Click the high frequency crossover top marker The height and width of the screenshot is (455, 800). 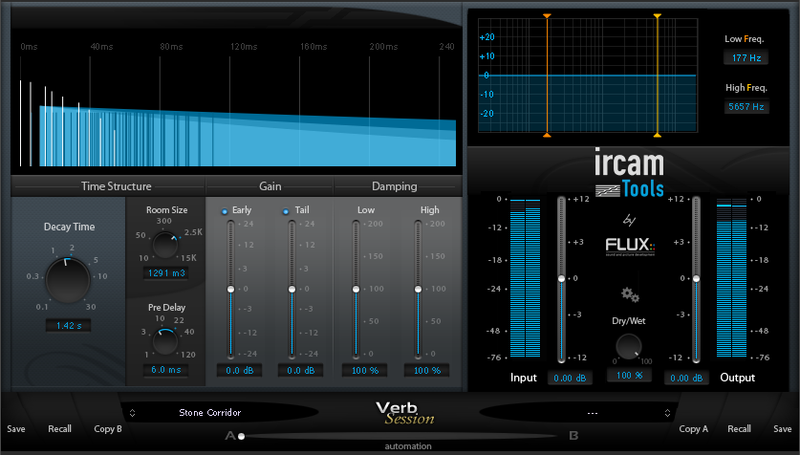[657, 16]
